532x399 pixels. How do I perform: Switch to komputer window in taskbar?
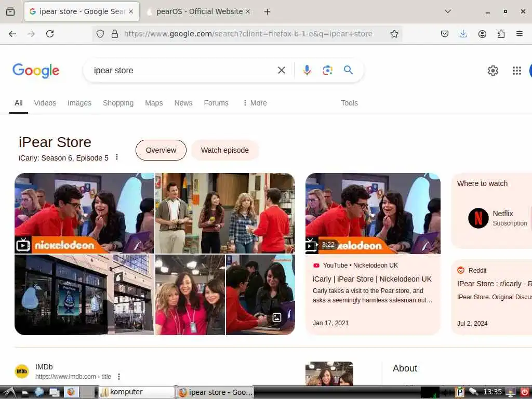pos(137,392)
